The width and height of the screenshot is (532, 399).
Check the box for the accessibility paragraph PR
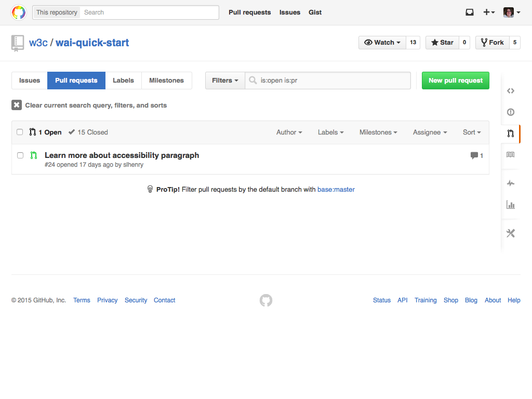point(20,155)
